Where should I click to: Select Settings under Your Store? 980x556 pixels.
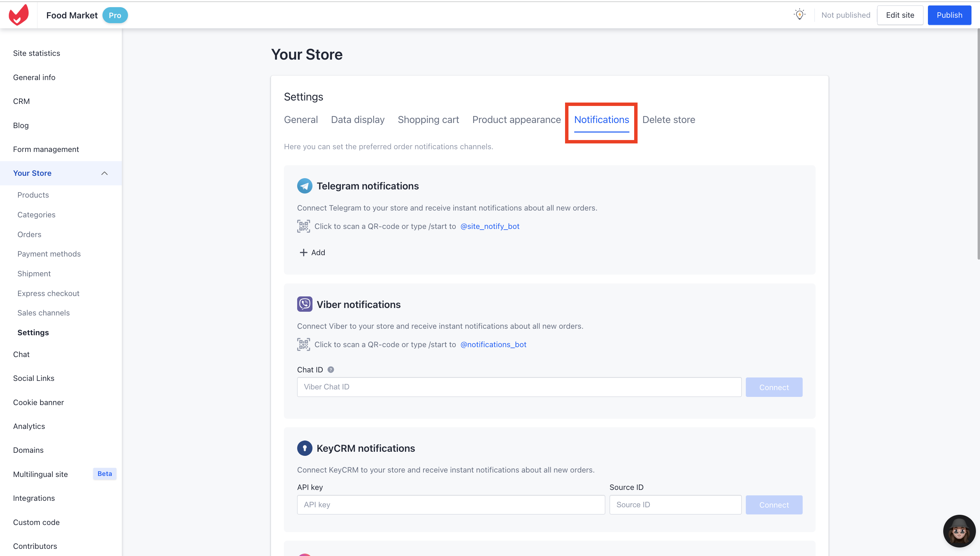click(x=33, y=333)
